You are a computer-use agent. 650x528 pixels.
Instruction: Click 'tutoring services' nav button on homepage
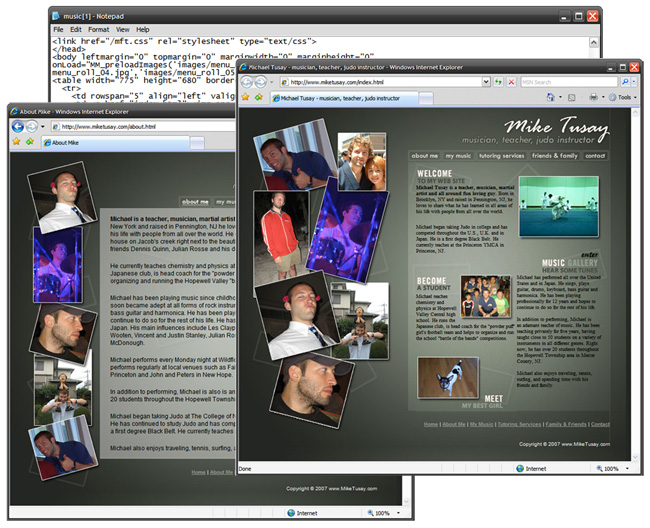502,156
